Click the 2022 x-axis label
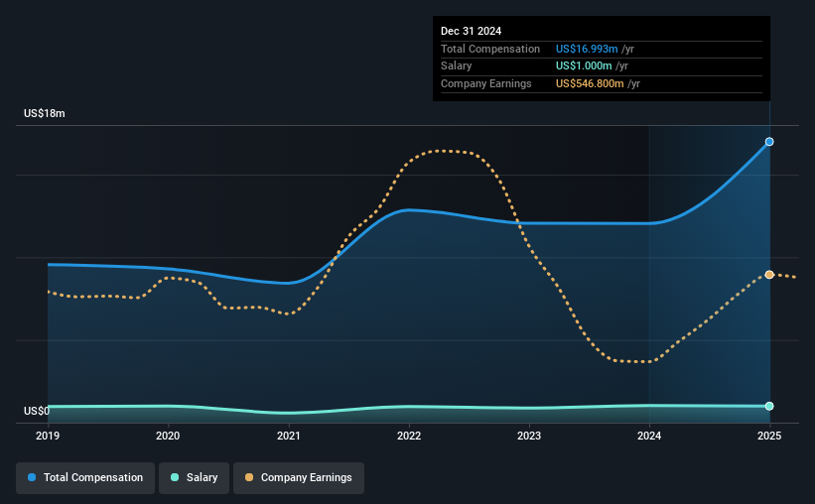 [x=409, y=436]
